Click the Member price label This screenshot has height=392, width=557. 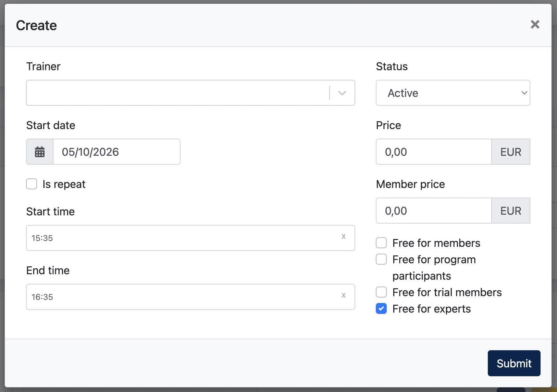[x=410, y=184]
